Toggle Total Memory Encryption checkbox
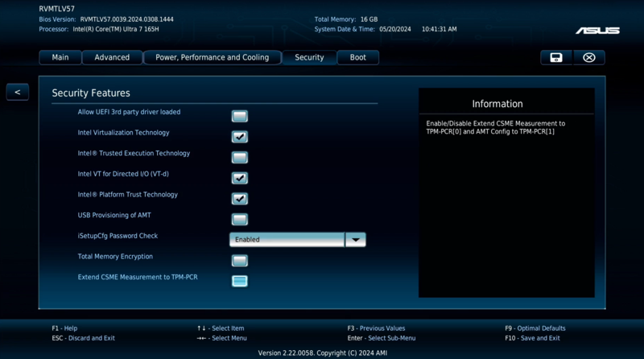The image size is (644, 359). coord(239,261)
